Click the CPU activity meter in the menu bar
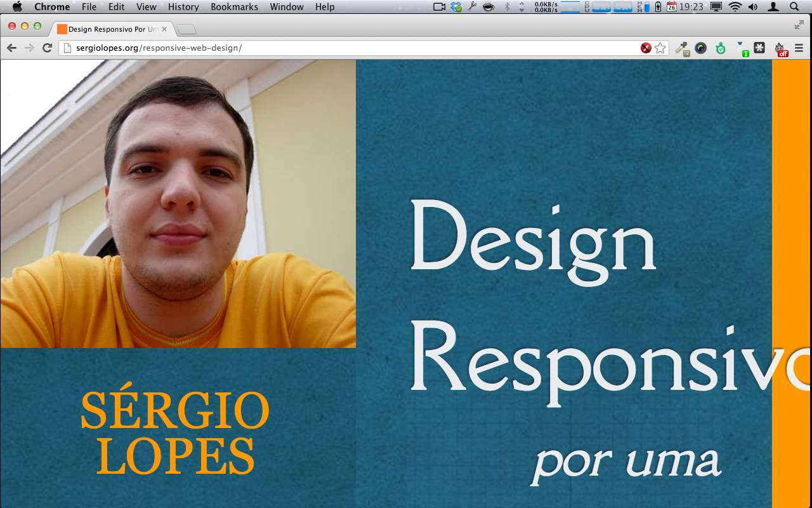 [603, 7]
